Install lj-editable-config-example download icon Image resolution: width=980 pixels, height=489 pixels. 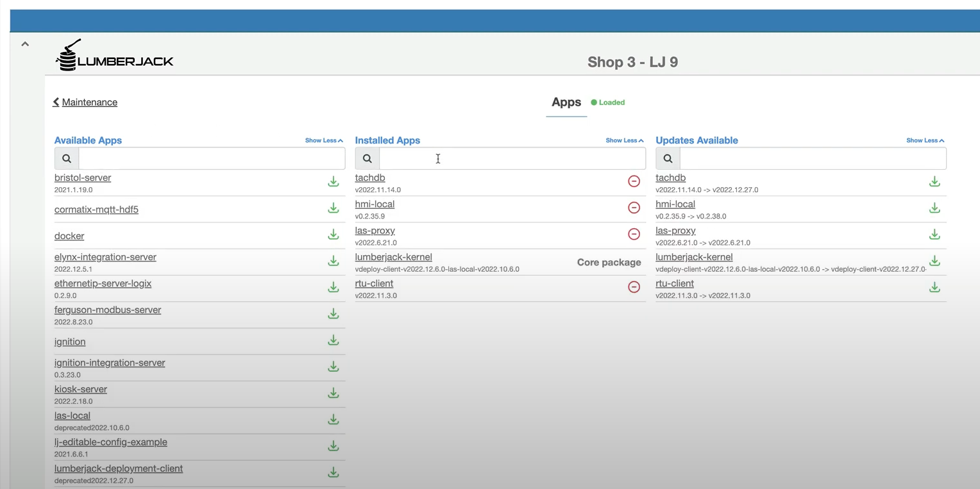334,445
